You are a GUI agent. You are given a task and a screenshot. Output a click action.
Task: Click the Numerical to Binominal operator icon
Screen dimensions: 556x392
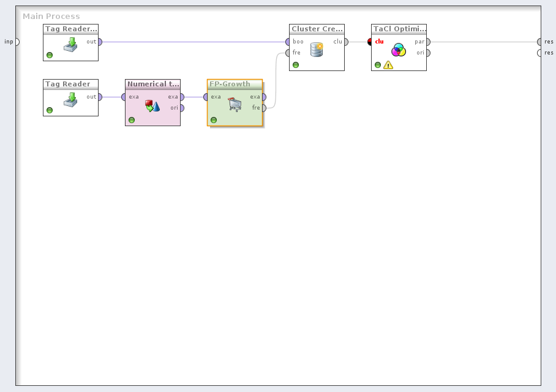[152, 107]
